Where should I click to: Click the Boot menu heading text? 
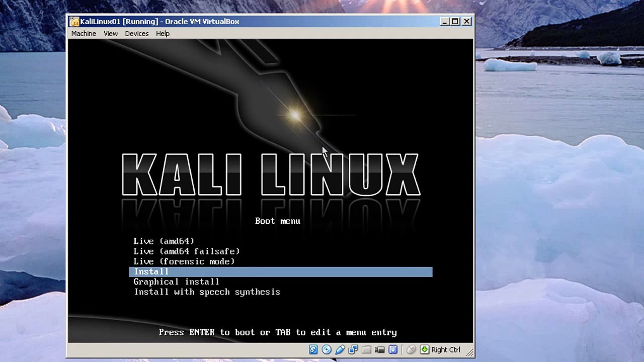coord(278,221)
